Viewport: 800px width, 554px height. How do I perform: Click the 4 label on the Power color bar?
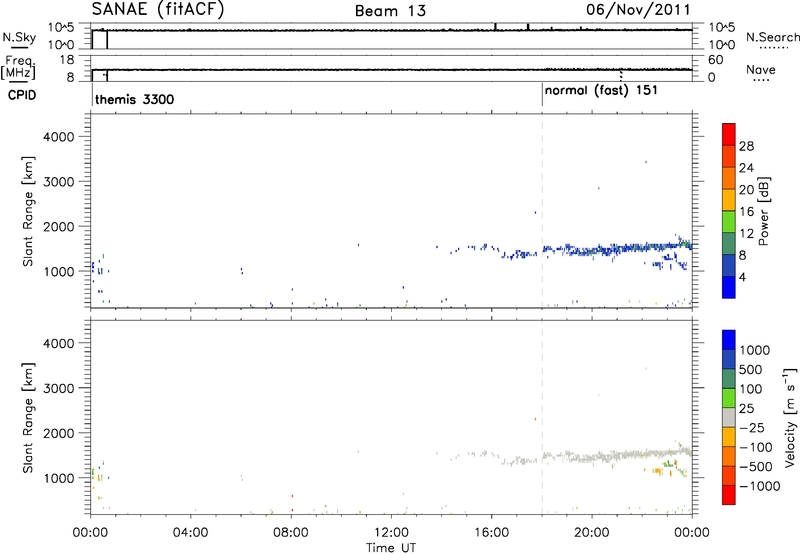pos(743,277)
